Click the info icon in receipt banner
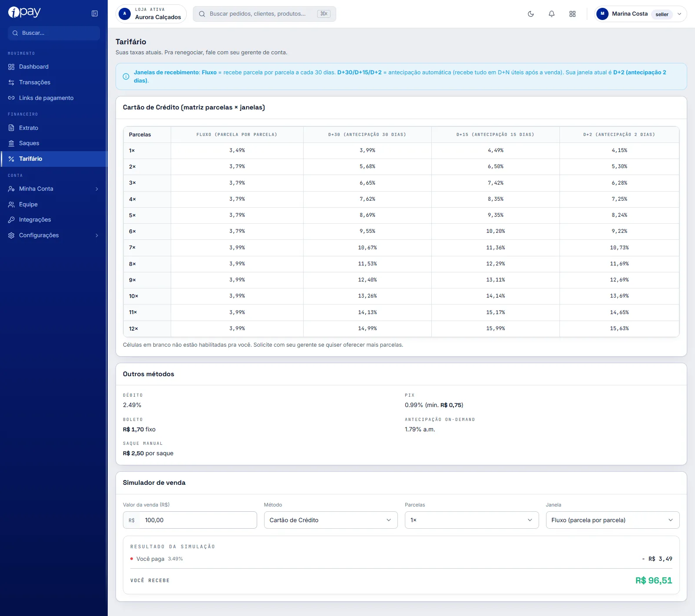 126,76
